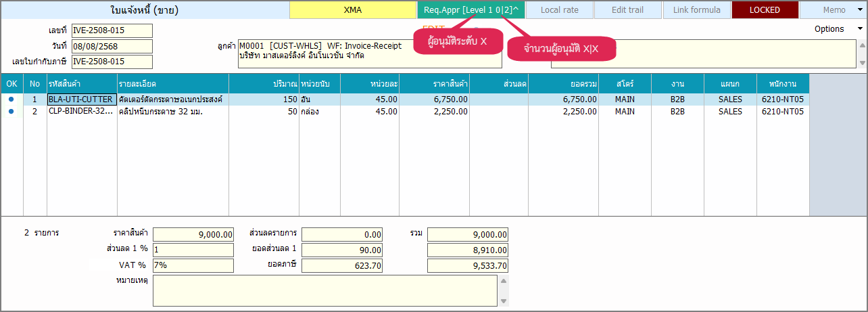Select the BLA-UTI-CUTTER product code cell

click(x=82, y=99)
